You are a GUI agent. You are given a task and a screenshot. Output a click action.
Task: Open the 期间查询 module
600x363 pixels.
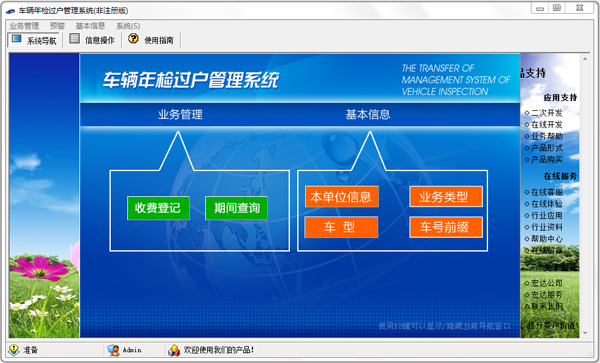tap(236, 208)
